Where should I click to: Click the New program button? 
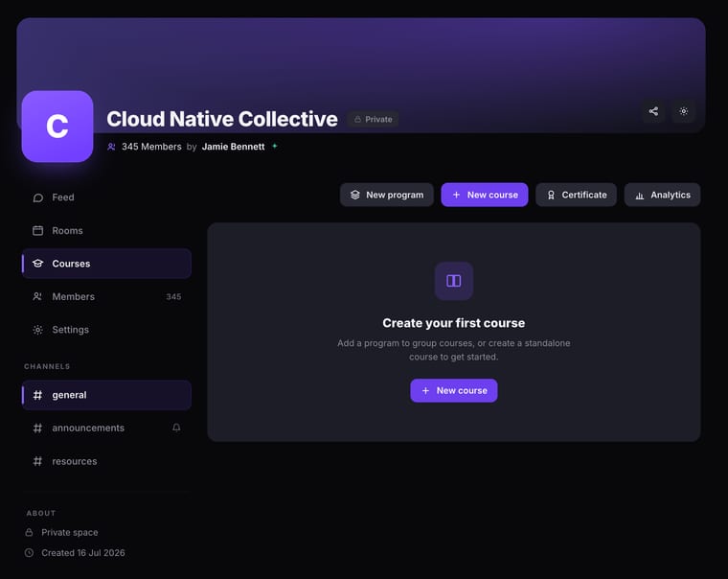click(387, 195)
